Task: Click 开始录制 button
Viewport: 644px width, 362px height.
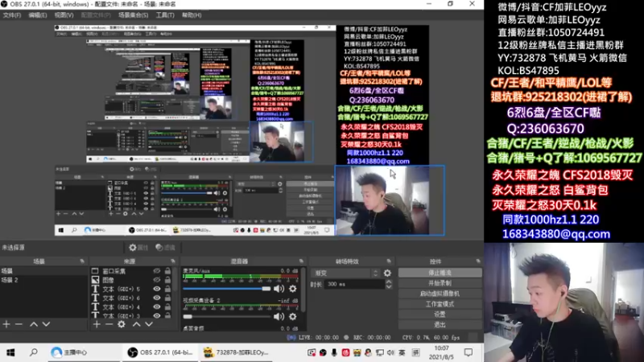Action: pyautogui.click(x=440, y=283)
